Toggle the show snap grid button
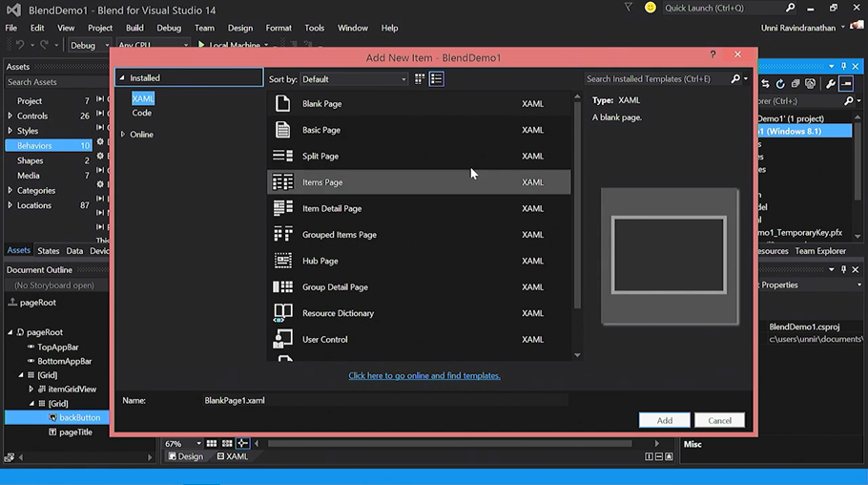Screen dimensions: 868x485 point(212,443)
